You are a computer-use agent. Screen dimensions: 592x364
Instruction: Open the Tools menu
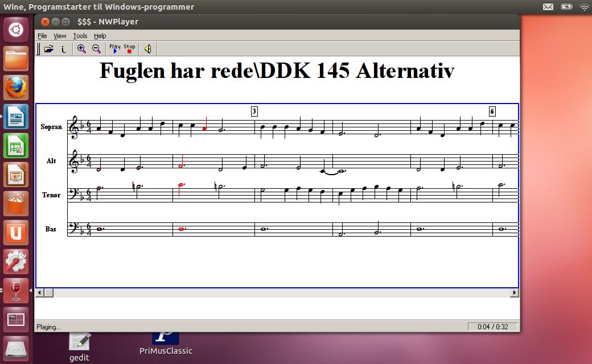(80, 36)
